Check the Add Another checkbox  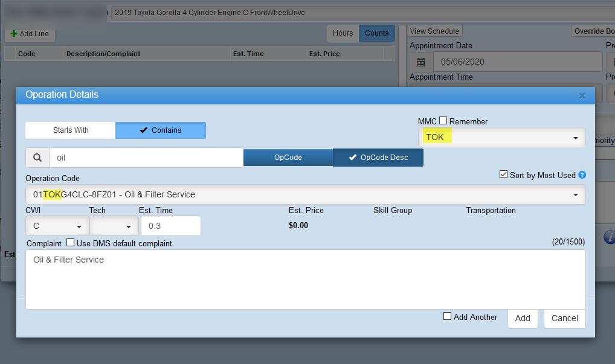click(x=447, y=316)
